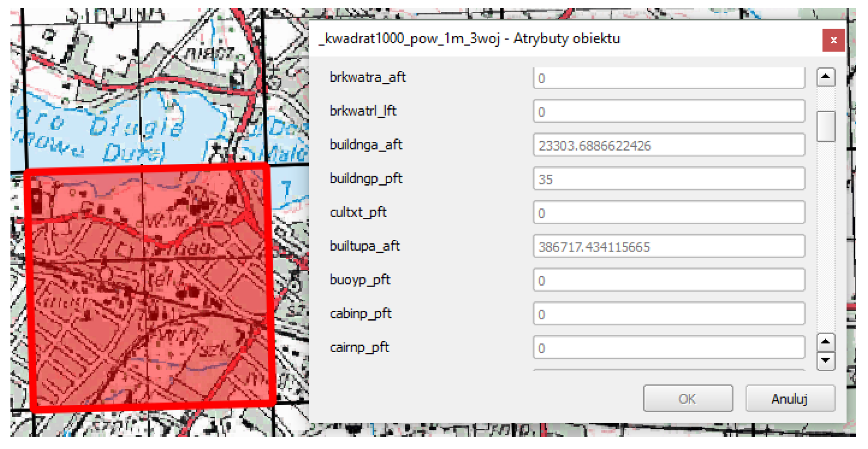Click into the brkwatrl_lft input field
This screenshot has width=868, height=449.
[668, 112]
